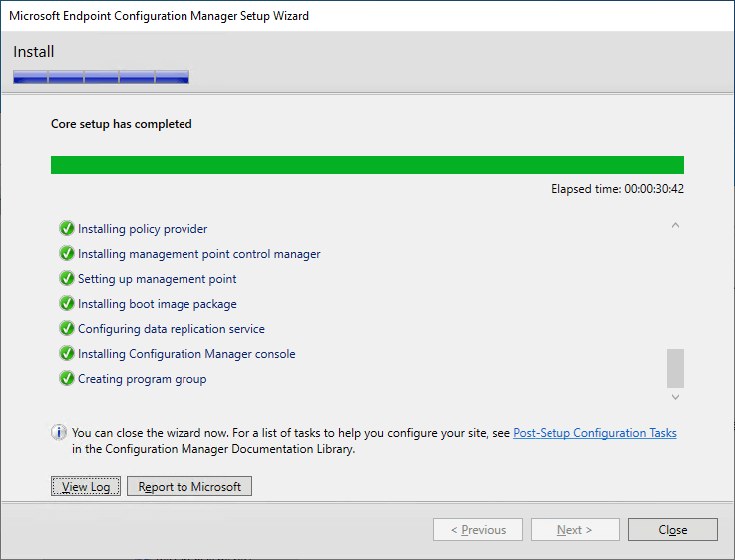Click the checkmark for Installing Configuration Manager console
This screenshot has width=735, height=560.
(67, 353)
